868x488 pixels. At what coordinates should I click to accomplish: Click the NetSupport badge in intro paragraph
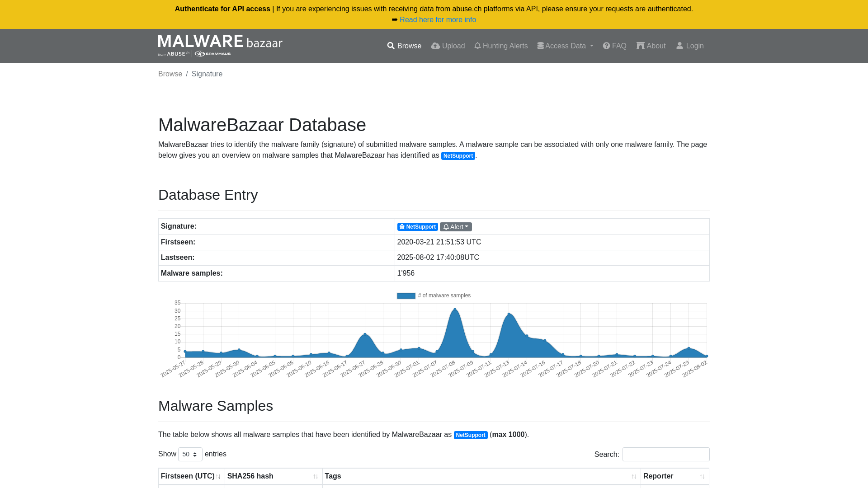(x=458, y=156)
